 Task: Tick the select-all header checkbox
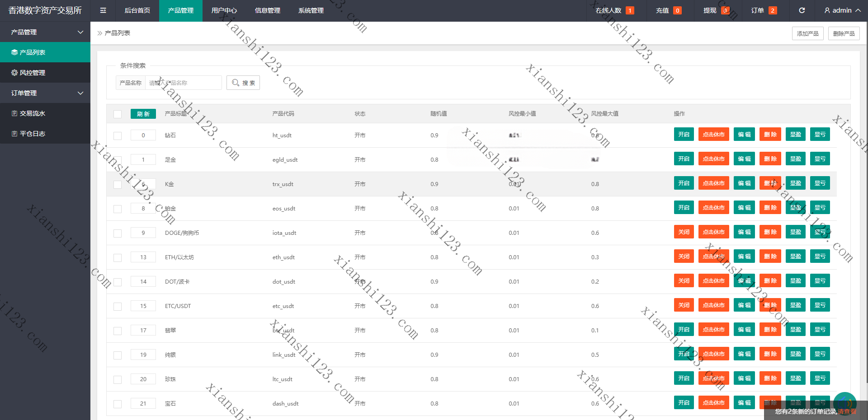pyautogui.click(x=118, y=114)
